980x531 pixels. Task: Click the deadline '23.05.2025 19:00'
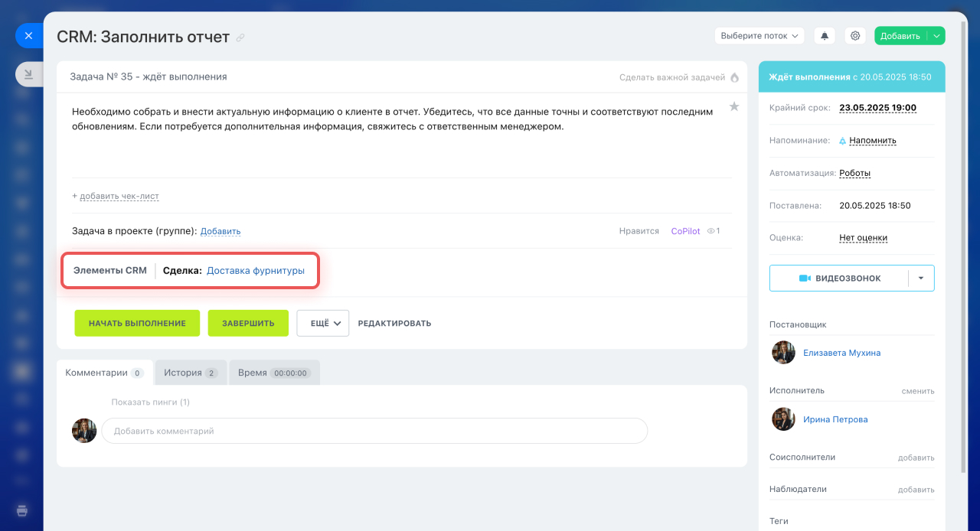tap(878, 108)
